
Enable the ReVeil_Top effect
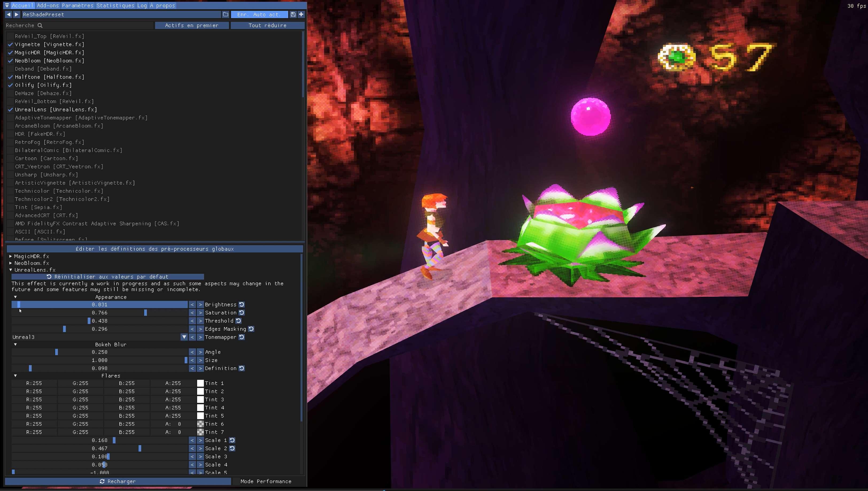10,36
